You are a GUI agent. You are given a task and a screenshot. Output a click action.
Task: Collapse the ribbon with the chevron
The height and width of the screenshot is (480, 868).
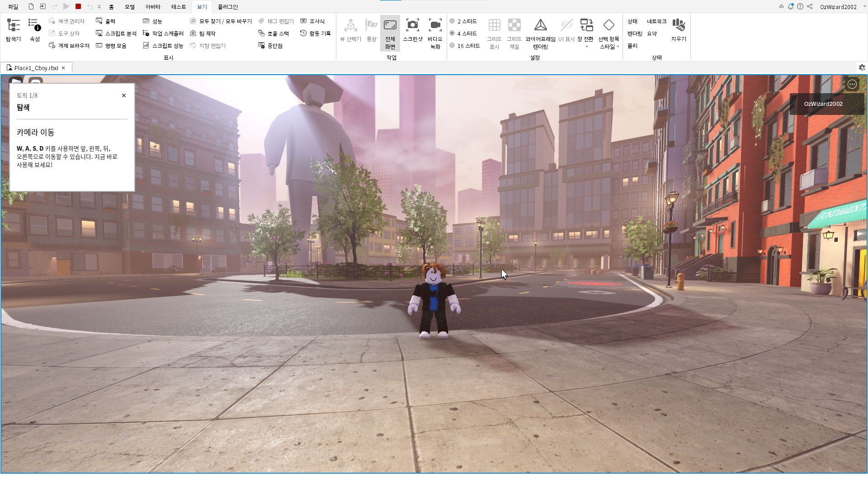pos(781,6)
